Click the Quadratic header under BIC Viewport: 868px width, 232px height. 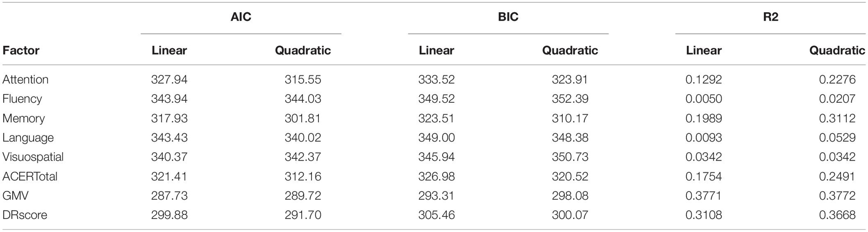[x=570, y=50]
